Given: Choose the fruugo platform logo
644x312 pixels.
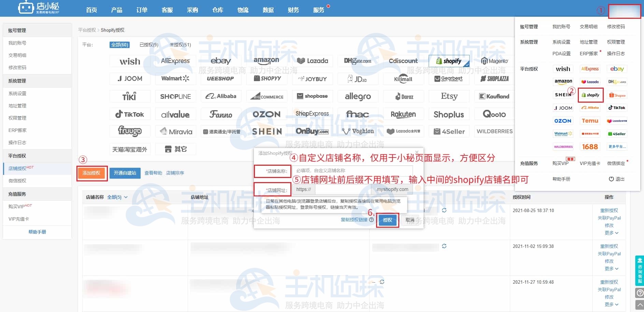Looking at the screenshot, I should coord(130,131).
